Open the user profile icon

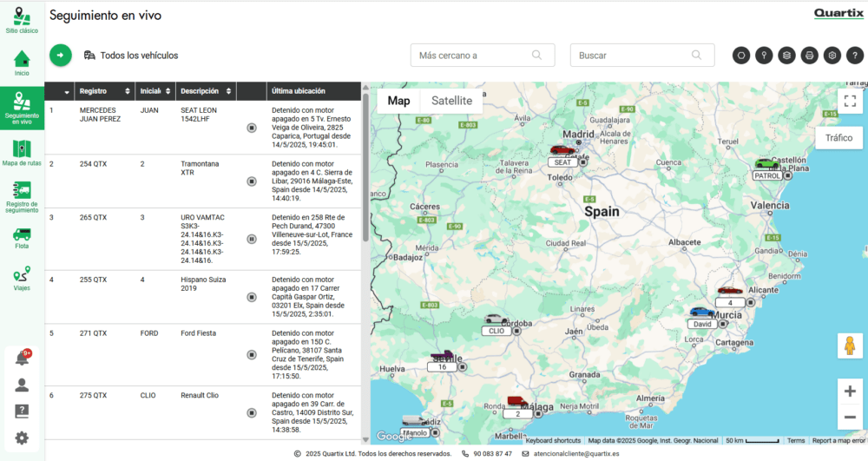tap(22, 385)
